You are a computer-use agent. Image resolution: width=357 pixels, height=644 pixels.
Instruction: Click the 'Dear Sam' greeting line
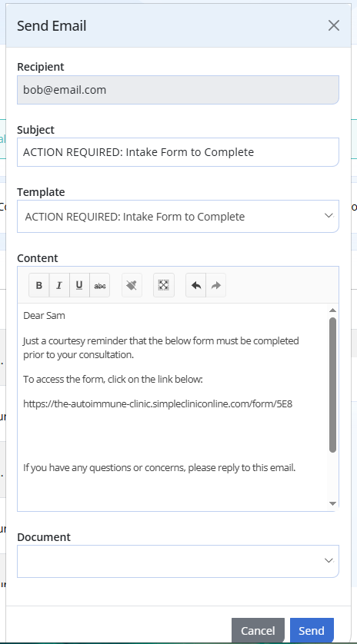point(44,315)
